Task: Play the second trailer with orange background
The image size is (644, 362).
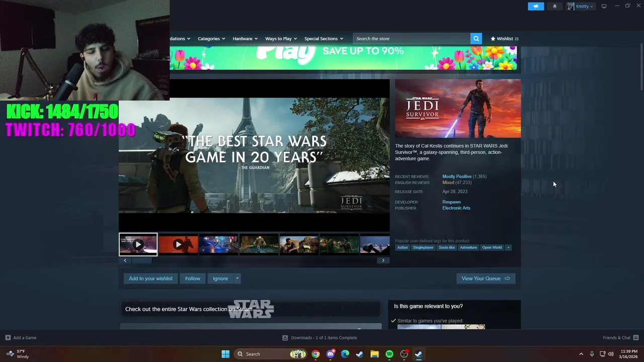Action: coord(178,244)
